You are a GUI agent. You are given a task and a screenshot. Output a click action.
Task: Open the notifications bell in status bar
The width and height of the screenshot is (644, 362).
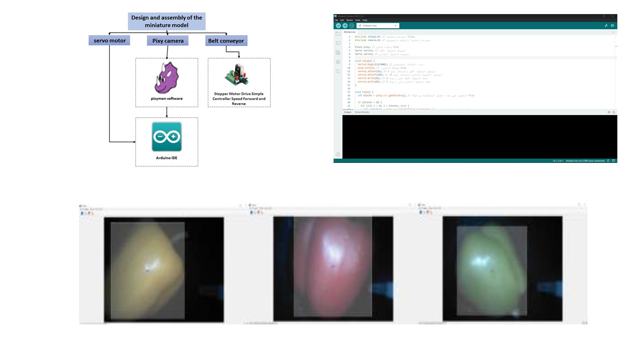[608, 161]
